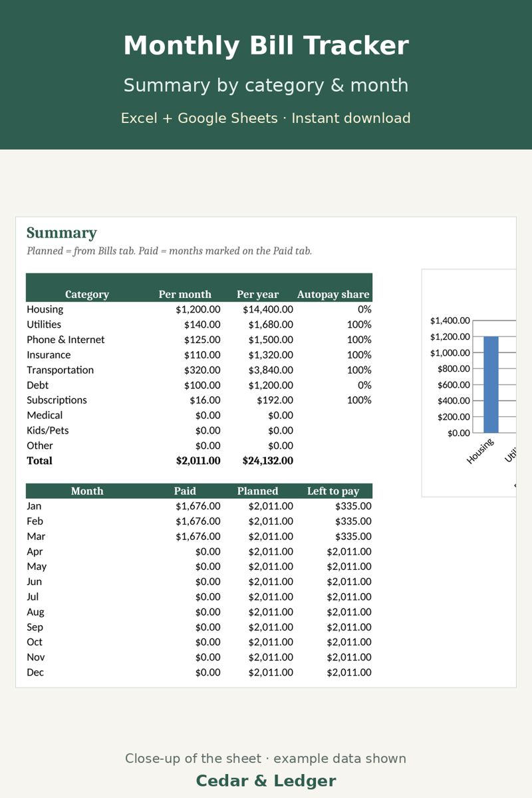Select the "Cedar & Ledger" brand name

266,781
